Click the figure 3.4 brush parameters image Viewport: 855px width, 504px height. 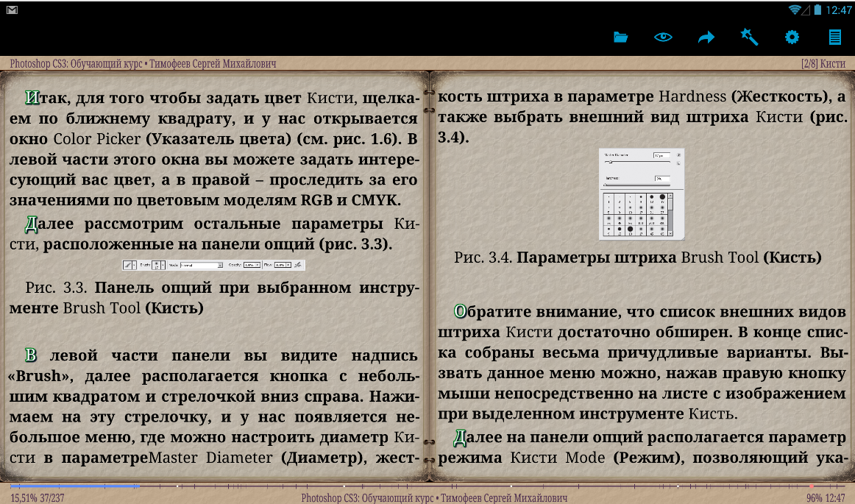pos(642,194)
